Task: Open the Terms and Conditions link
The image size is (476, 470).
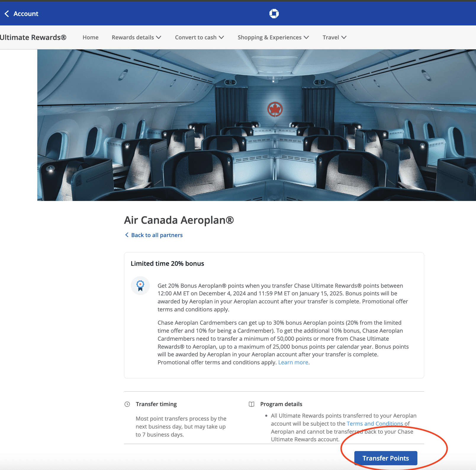Action: pos(375,424)
